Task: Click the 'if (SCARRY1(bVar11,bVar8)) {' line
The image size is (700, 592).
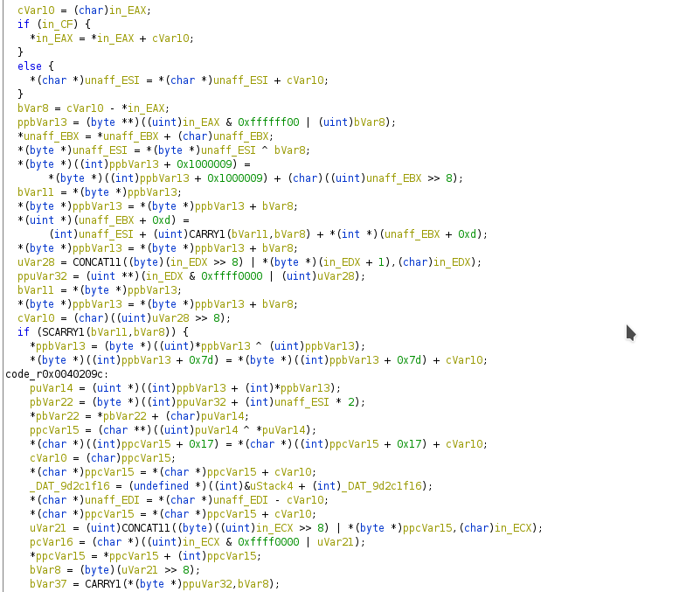Action: tap(103, 332)
